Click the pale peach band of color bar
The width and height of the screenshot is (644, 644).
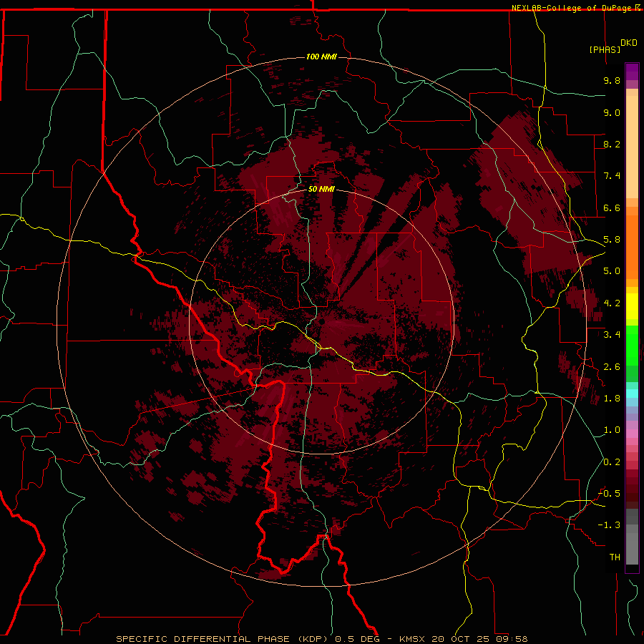click(632, 147)
